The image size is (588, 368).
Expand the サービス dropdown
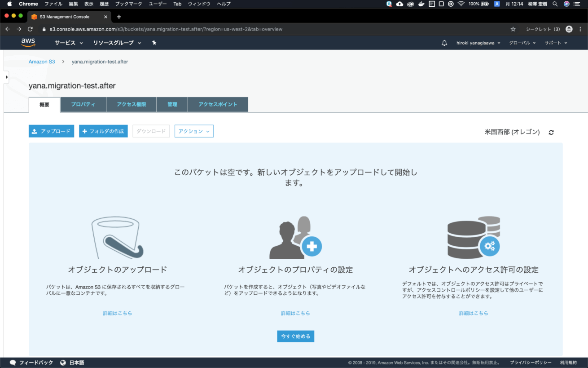coord(69,43)
